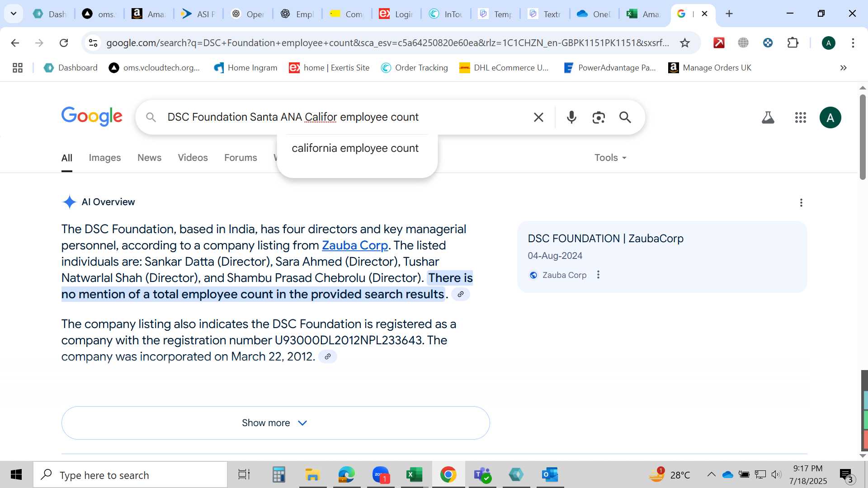Show hidden system tray icons
The image size is (868, 488).
click(x=711, y=474)
